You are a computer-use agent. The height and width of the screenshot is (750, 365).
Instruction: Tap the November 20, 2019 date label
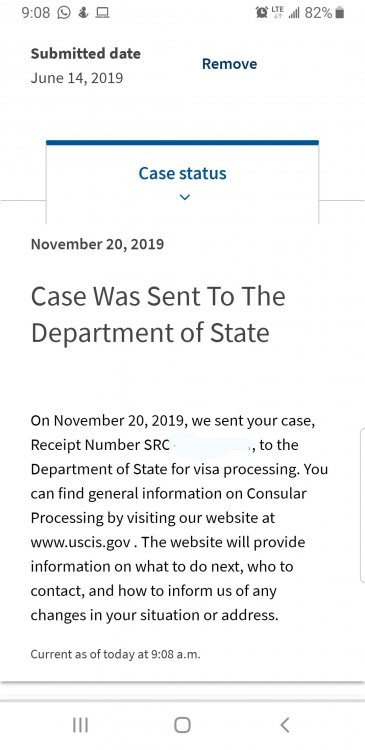pyautogui.click(x=97, y=244)
